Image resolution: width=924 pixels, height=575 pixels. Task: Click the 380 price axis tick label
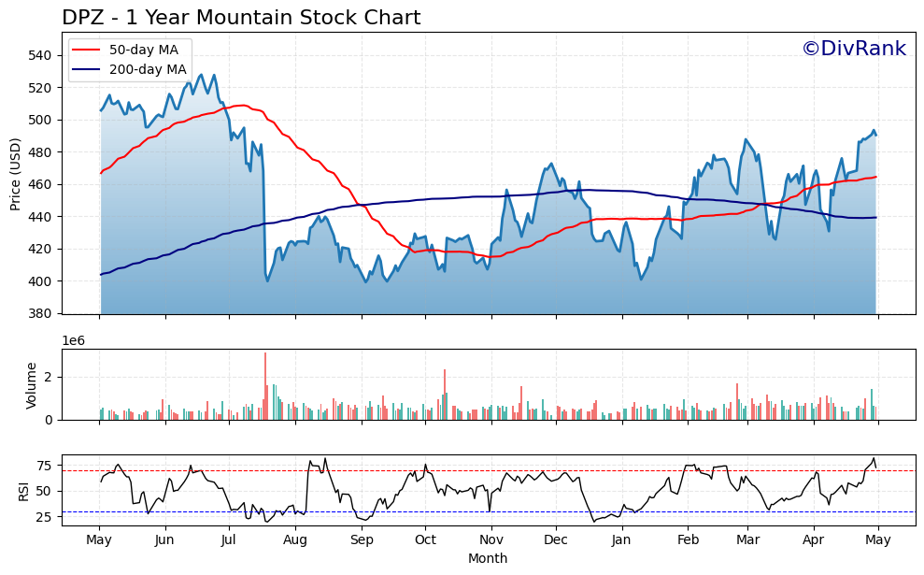pyautogui.click(x=39, y=314)
